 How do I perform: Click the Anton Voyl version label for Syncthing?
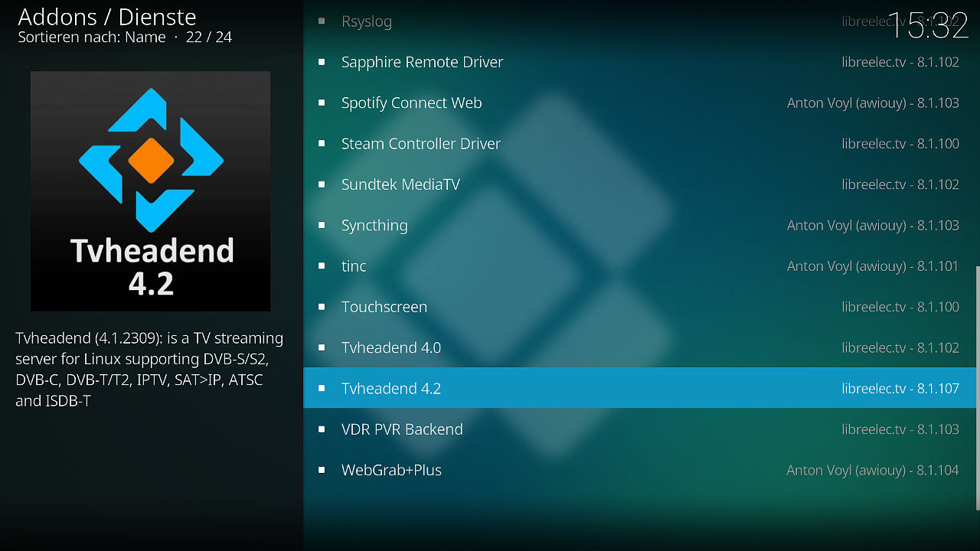(873, 225)
